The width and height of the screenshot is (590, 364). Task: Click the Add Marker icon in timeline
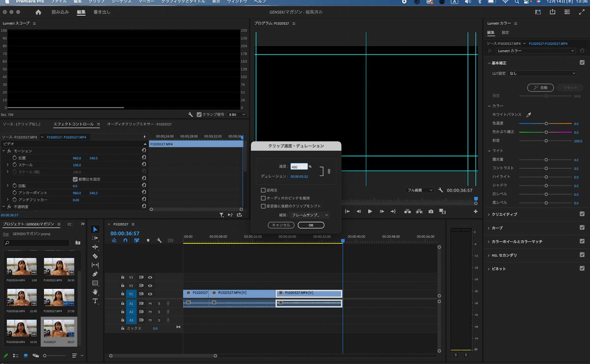coord(148,241)
